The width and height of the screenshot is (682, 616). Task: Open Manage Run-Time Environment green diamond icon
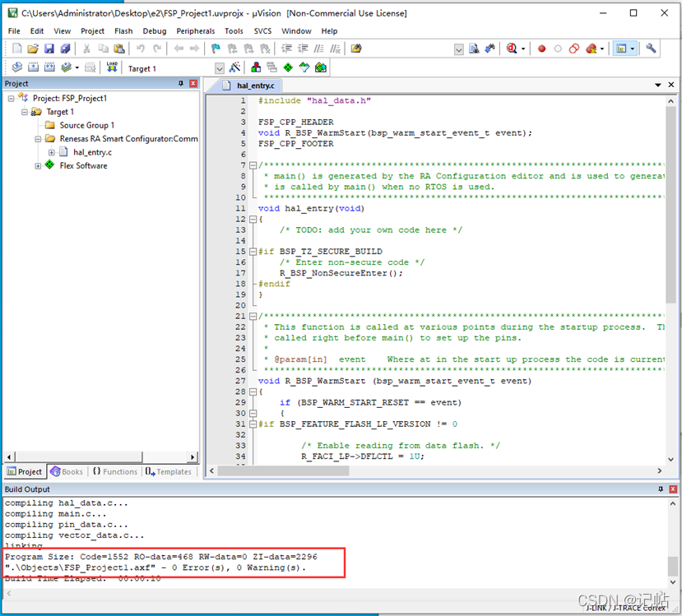pos(288,67)
